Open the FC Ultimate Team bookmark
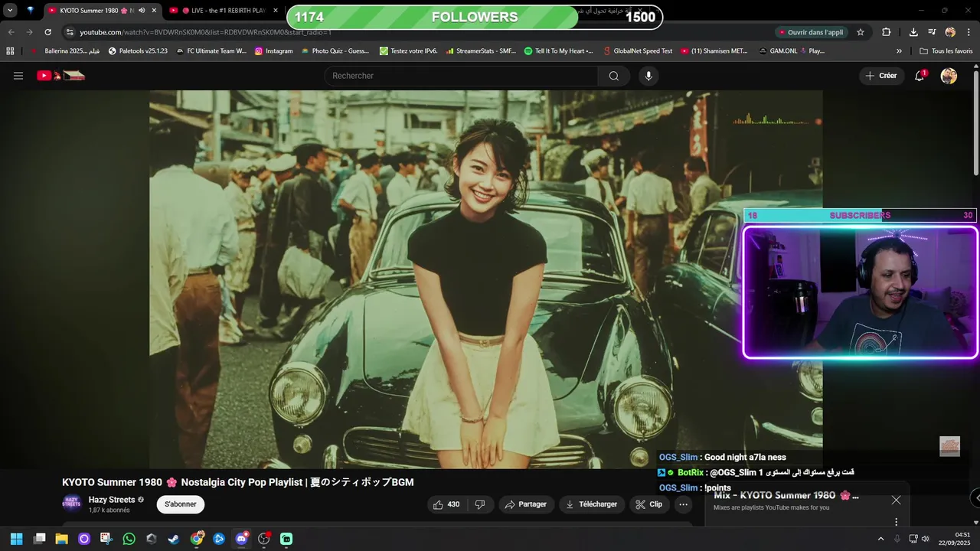Image resolution: width=980 pixels, height=551 pixels. (211, 51)
